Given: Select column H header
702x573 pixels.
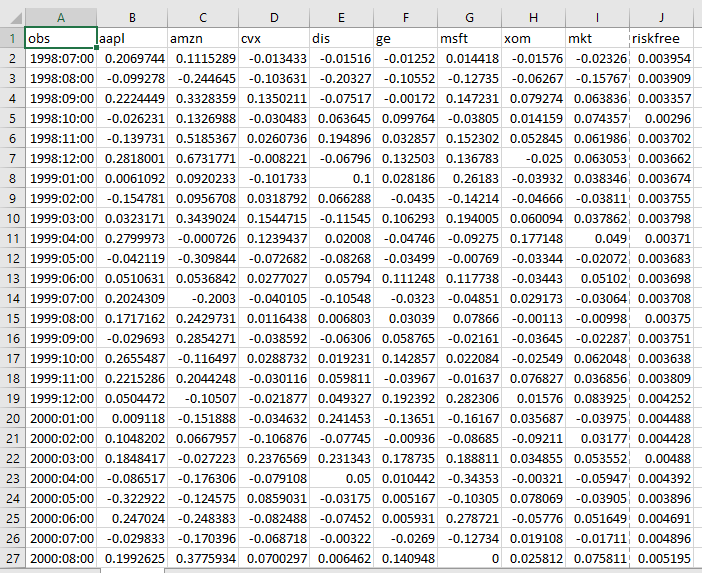Looking at the screenshot, I should point(533,17).
